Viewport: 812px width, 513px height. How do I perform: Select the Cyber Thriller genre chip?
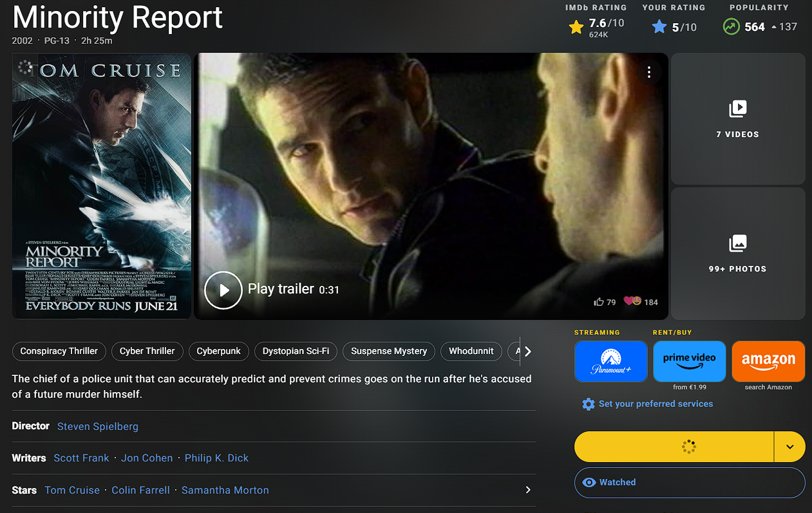(x=147, y=351)
